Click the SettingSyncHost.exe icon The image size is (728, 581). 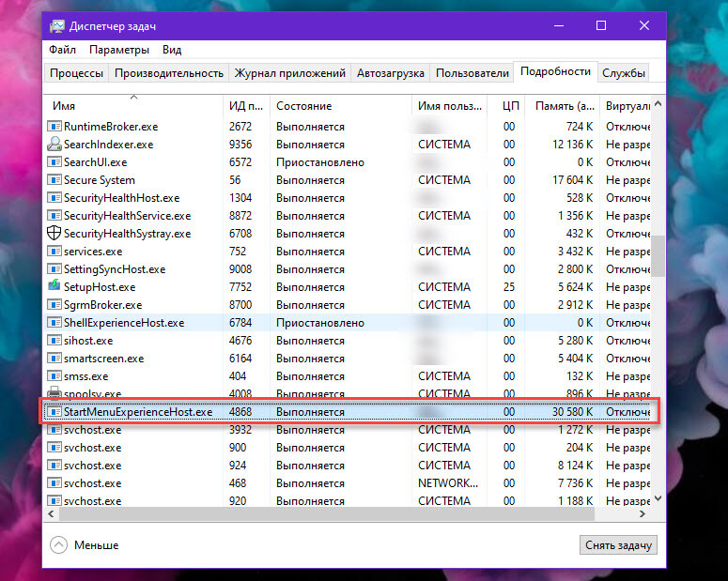[54, 269]
